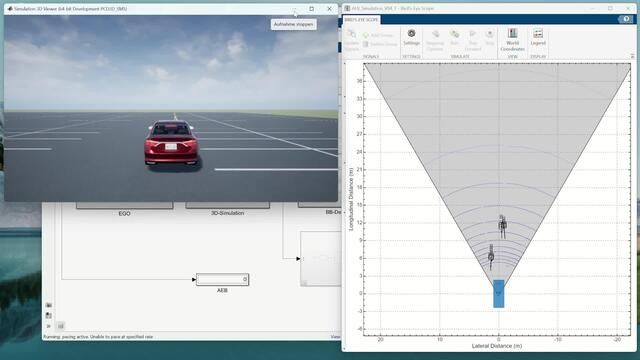This screenshot has width=640, height=360.
Task: Select the Bird's-Eye Scope tab
Action: 362,20
